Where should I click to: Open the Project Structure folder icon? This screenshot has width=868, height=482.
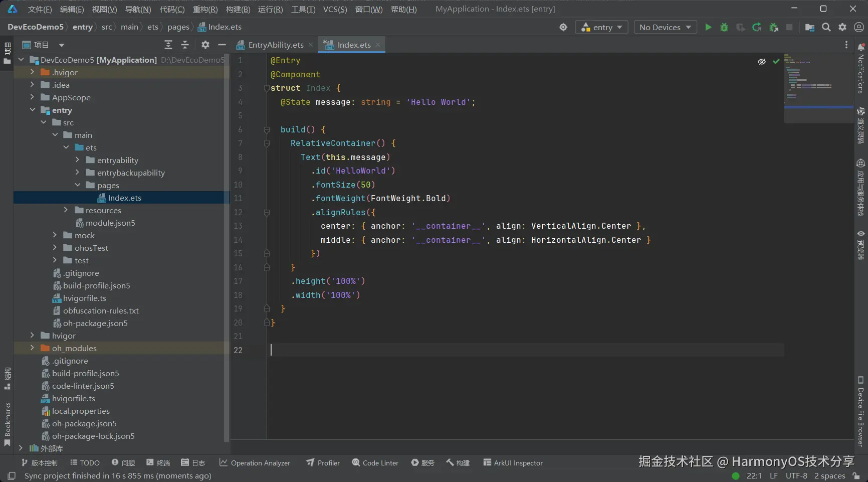[x=809, y=27]
